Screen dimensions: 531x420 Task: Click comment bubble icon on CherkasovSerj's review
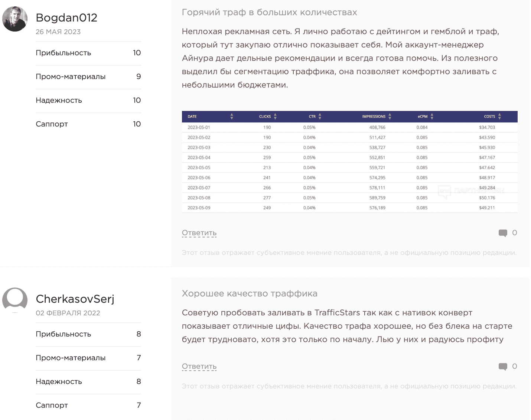(x=503, y=367)
